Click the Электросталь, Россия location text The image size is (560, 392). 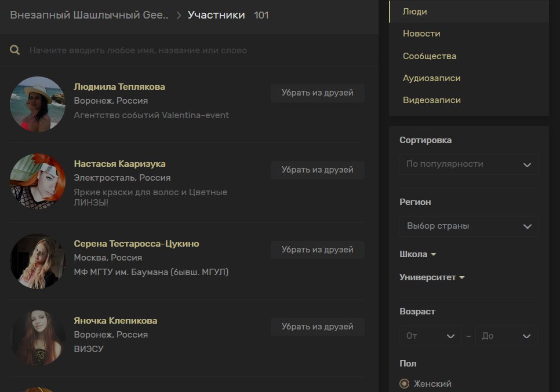[122, 178]
